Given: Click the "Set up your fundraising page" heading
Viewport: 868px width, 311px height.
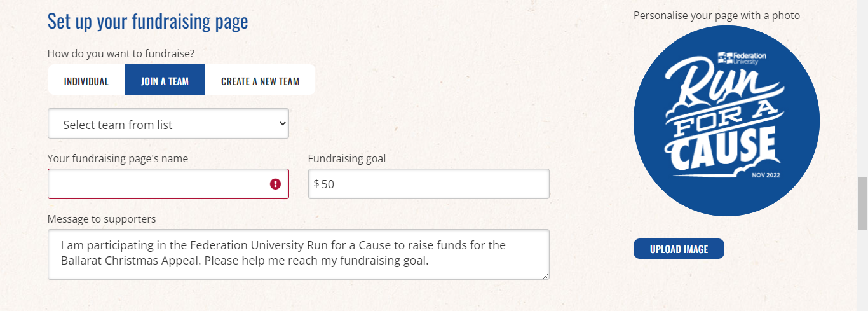Looking at the screenshot, I should (147, 22).
